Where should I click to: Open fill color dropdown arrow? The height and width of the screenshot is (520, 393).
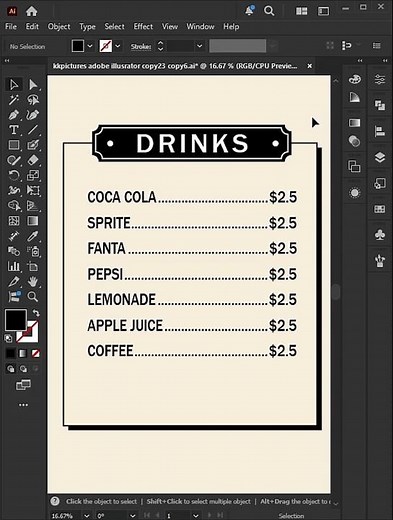click(x=90, y=46)
